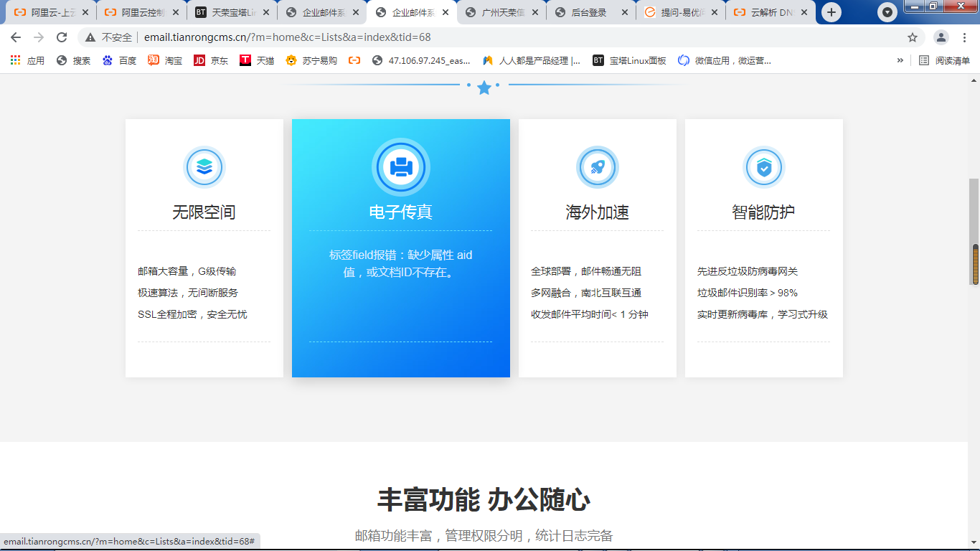Screen dimensions: 980x551
Task: Click the 无限空间 layers icon
Action: pos(204,167)
